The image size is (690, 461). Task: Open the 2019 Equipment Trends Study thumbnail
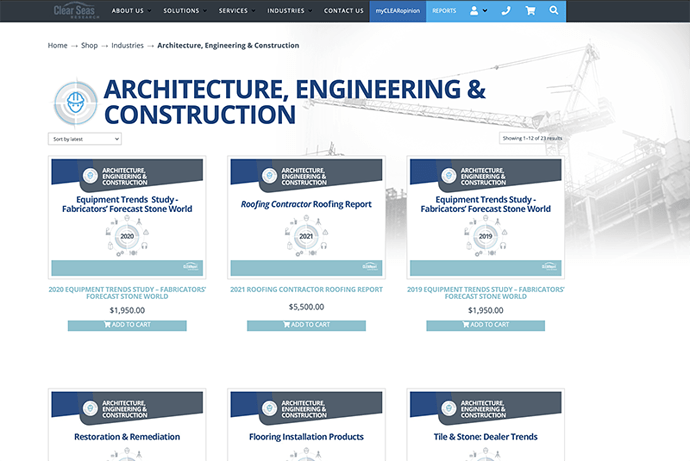coord(485,217)
